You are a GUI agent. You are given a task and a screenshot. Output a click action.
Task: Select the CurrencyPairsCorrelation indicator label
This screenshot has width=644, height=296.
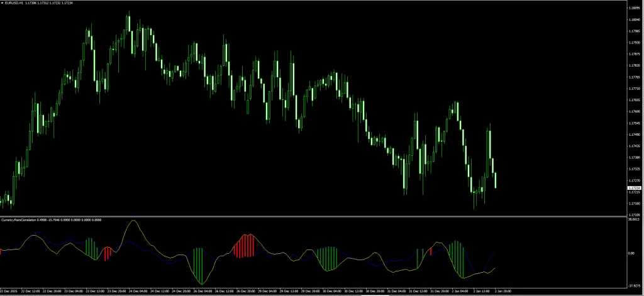pos(18,219)
